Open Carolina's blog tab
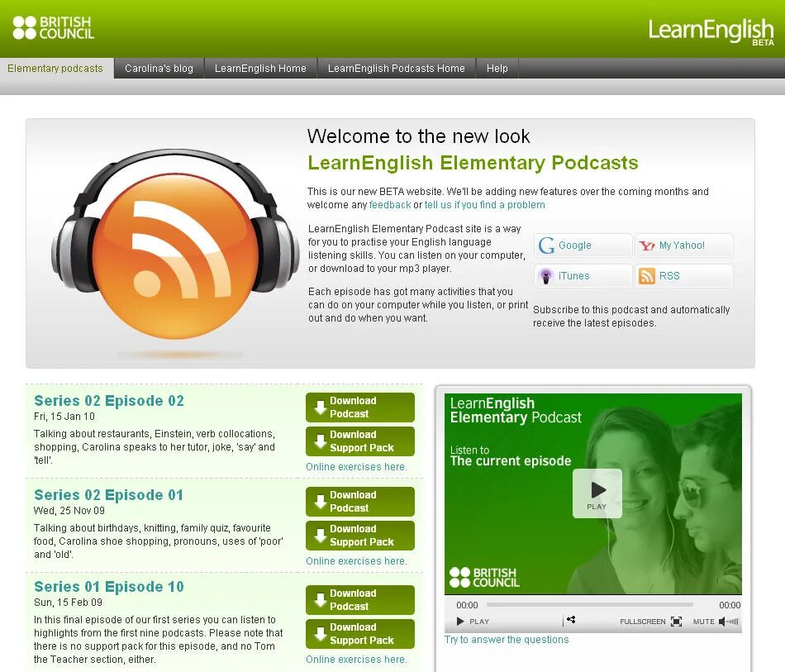Viewport: 785px width, 672px height. (x=159, y=69)
